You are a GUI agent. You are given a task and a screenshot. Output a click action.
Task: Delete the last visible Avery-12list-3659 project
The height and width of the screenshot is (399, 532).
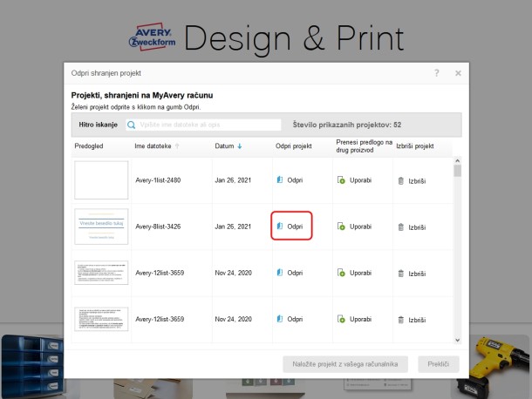[415, 320]
